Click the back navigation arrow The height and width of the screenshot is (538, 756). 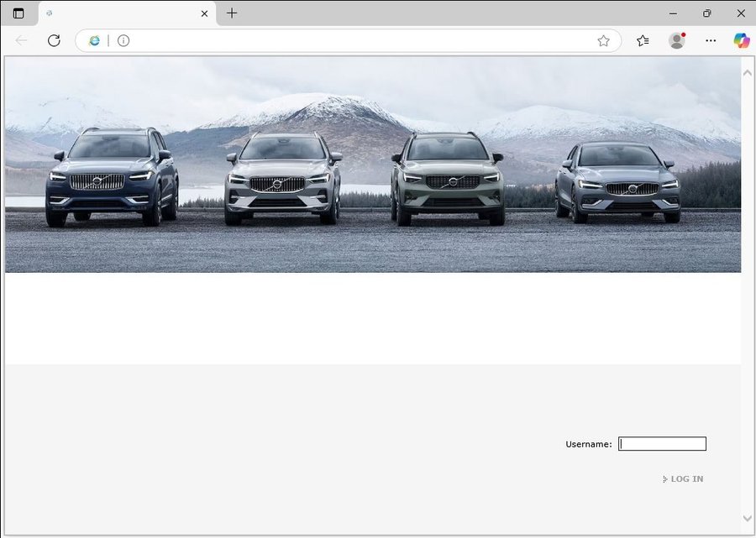point(22,40)
